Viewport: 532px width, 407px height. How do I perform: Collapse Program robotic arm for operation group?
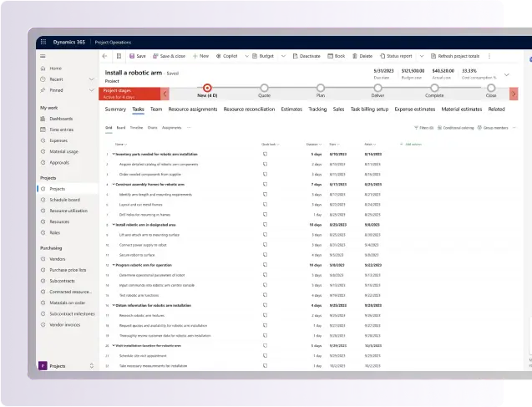pos(113,264)
